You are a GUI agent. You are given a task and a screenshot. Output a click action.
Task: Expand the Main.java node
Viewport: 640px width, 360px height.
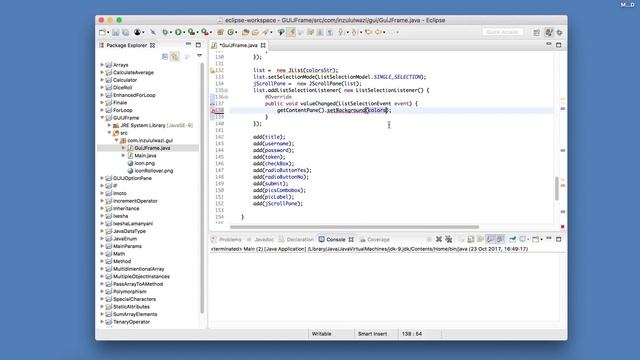(124, 156)
